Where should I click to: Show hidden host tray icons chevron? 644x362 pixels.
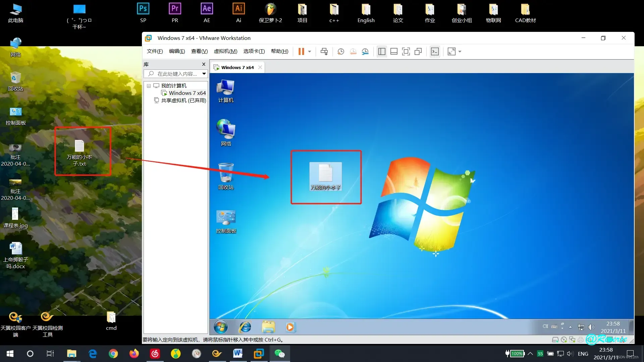[x=530, y=353]
